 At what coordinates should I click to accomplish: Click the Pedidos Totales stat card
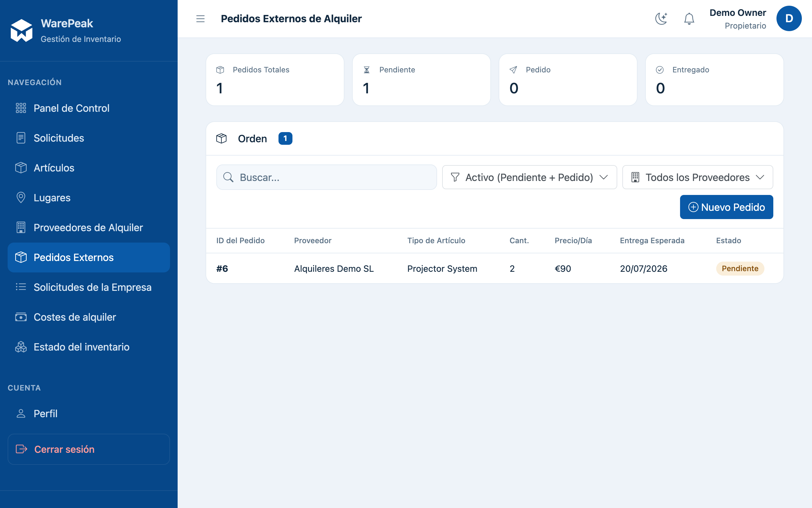275,80
